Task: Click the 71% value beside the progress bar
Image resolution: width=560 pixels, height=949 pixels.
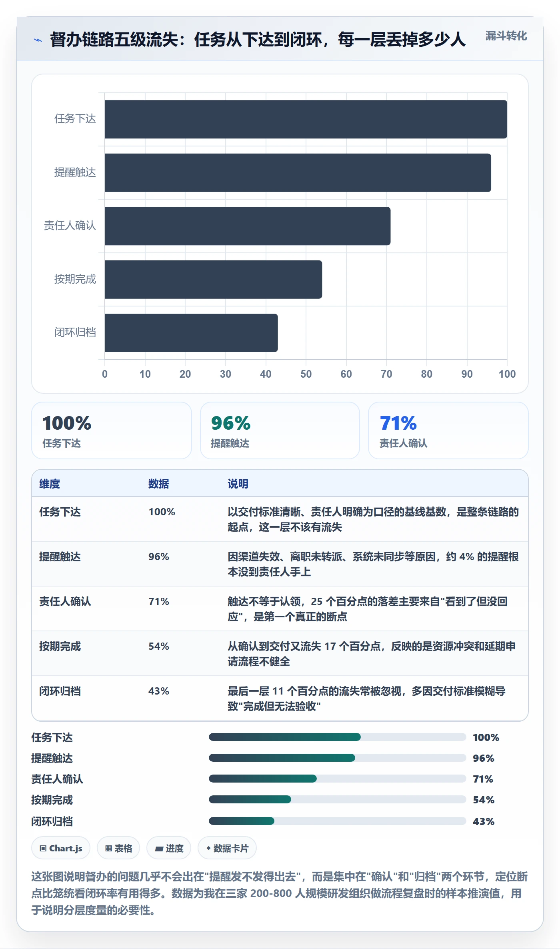Action: (483, 779)
